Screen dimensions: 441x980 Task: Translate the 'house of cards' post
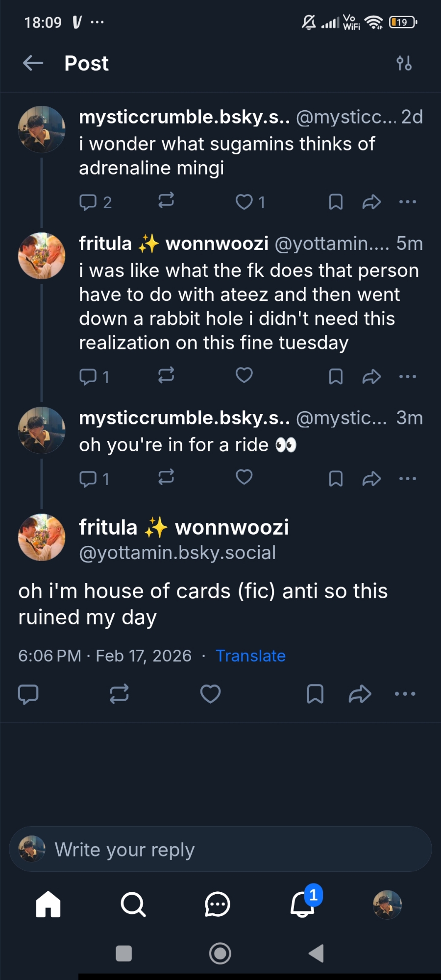[250, 656]
